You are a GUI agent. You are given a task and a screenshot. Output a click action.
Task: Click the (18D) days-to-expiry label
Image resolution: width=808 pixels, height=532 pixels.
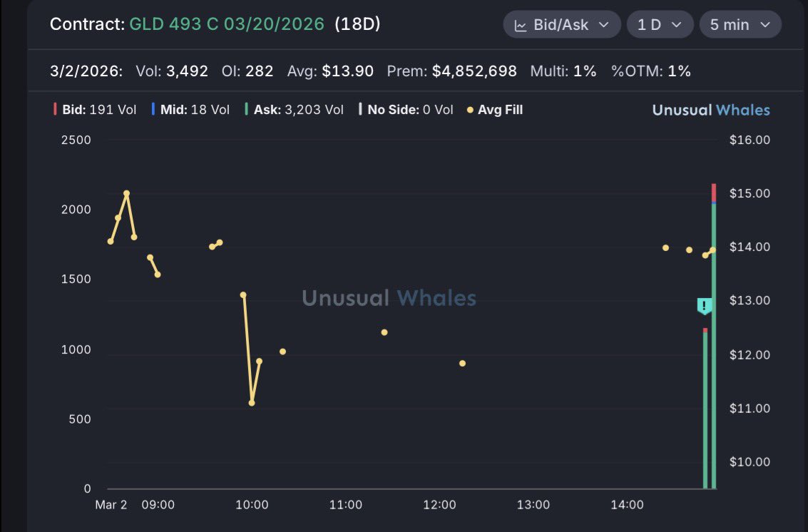click(x=357, y=24)
